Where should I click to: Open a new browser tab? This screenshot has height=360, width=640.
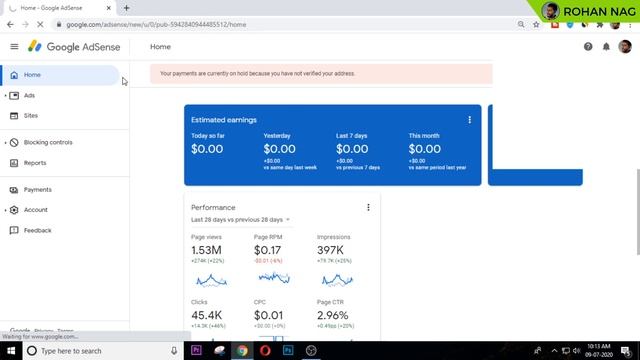coord(127,8)
